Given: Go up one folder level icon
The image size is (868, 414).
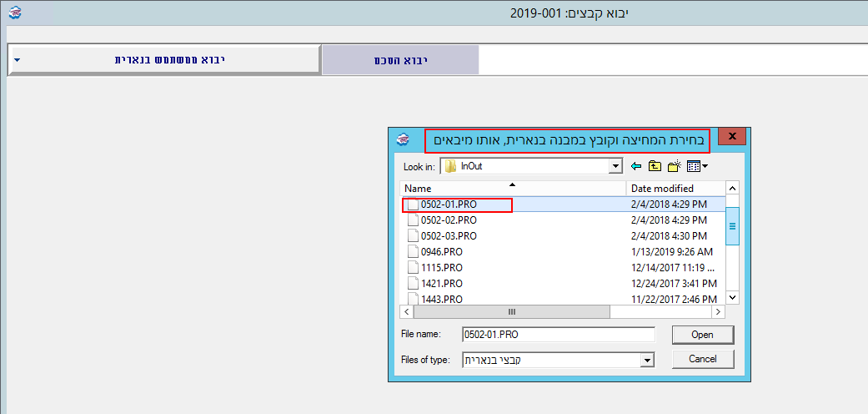Looking at the screenshot, I should pyautogui.click(x=655, y=166).
